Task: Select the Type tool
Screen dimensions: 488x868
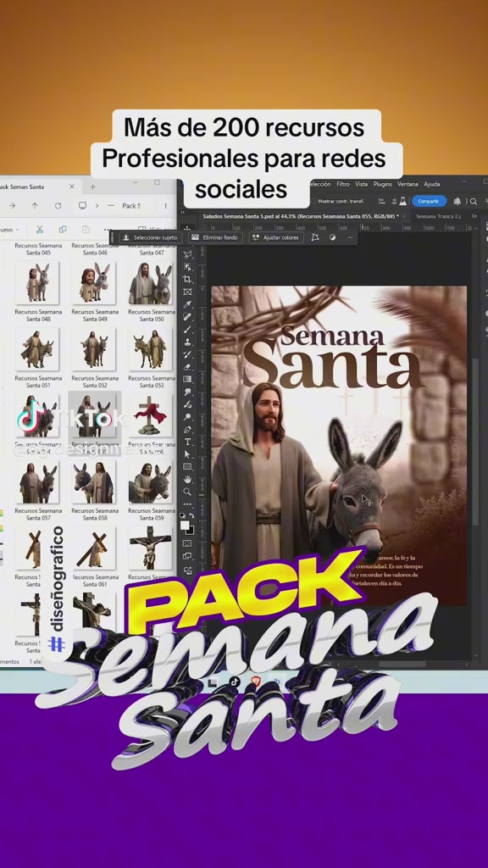Action: pos(187,442)
